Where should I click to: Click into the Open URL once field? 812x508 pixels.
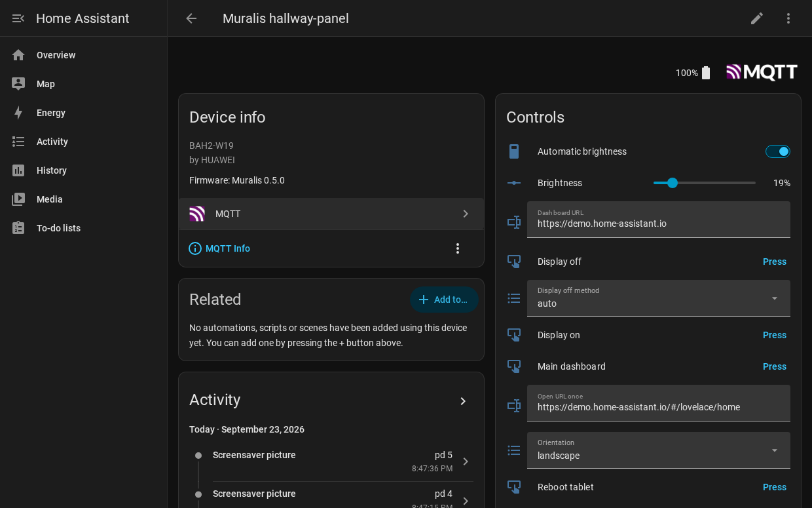pos(659,403)
